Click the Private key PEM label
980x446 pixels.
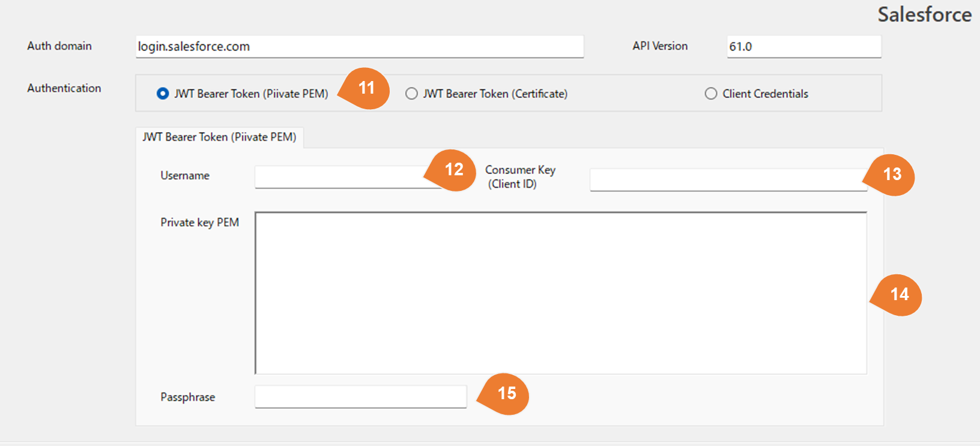pyautogui.click(x=199, y=223)
